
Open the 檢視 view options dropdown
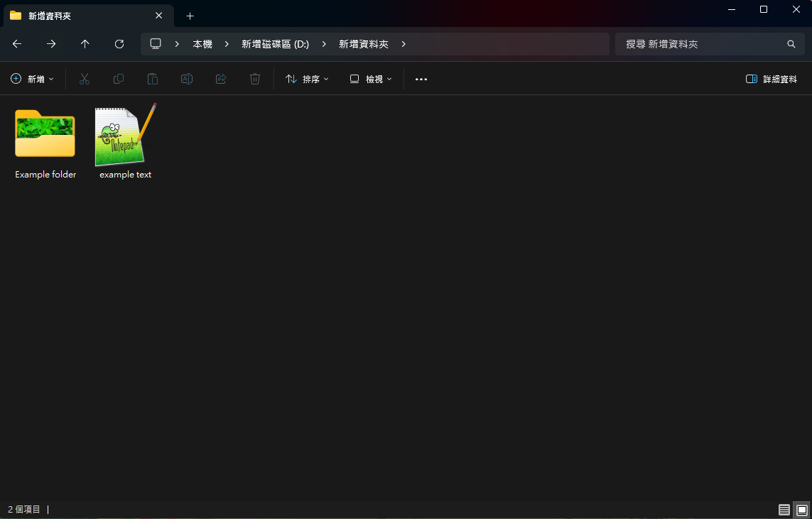(x=370, y=79)
